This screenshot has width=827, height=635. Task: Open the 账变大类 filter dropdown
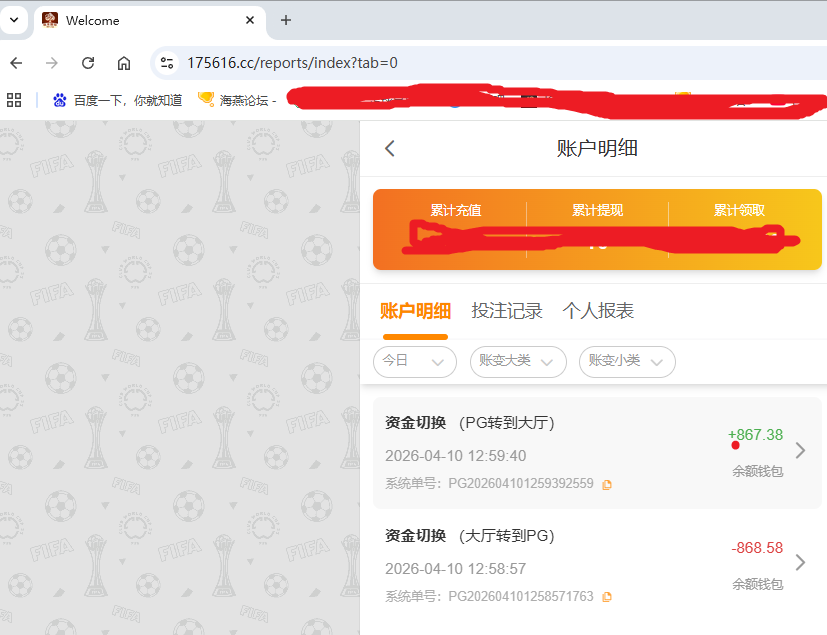pos(517,362)
